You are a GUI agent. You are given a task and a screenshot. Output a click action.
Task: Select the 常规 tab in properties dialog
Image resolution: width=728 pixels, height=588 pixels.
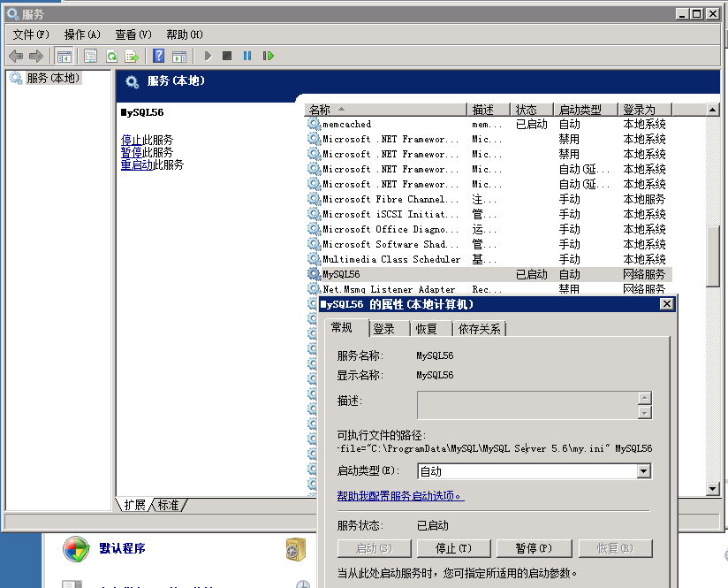point(346,328)
